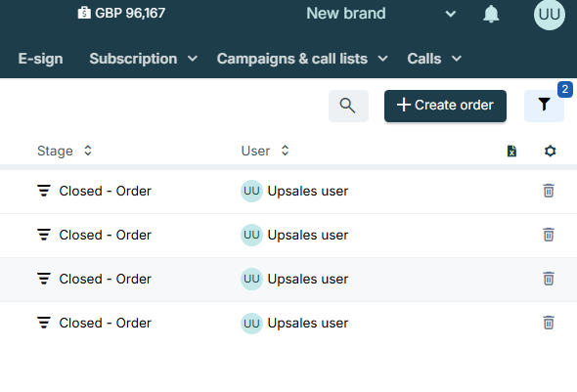Open the notifications bell

point(491,15)
